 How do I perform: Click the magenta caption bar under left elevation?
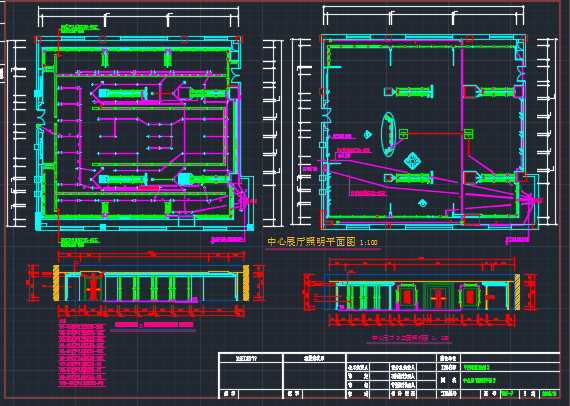tap(154, 325)
